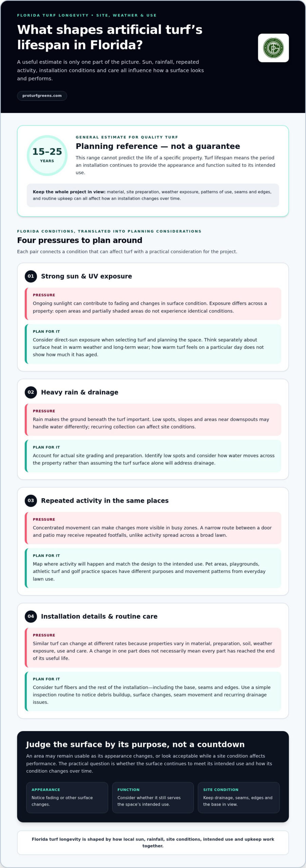306x868 pixels.
Task: Click the Appearance card in the dark panel
Action: [x=67, y=797]
